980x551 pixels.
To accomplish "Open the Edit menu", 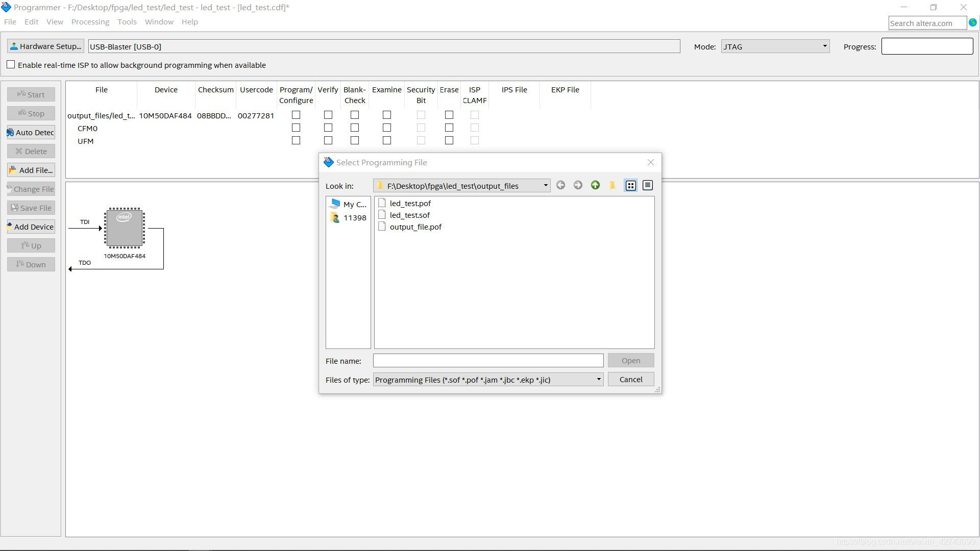I will click(31, 22).
